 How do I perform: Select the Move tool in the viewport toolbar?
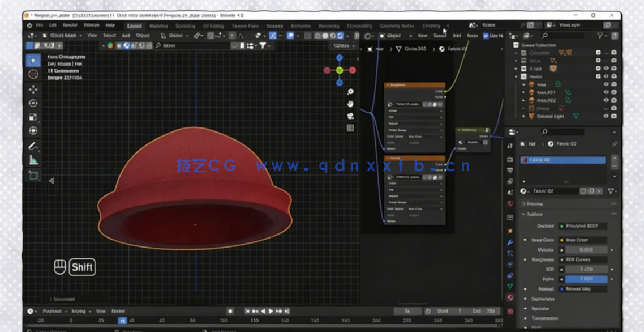coord(32,89)
